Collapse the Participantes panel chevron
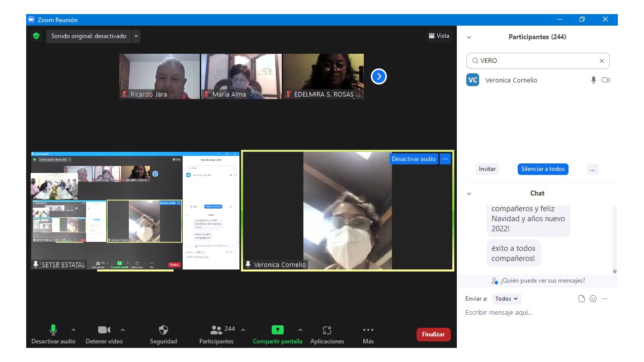The image size is (644, 362). tap(469, 37)
